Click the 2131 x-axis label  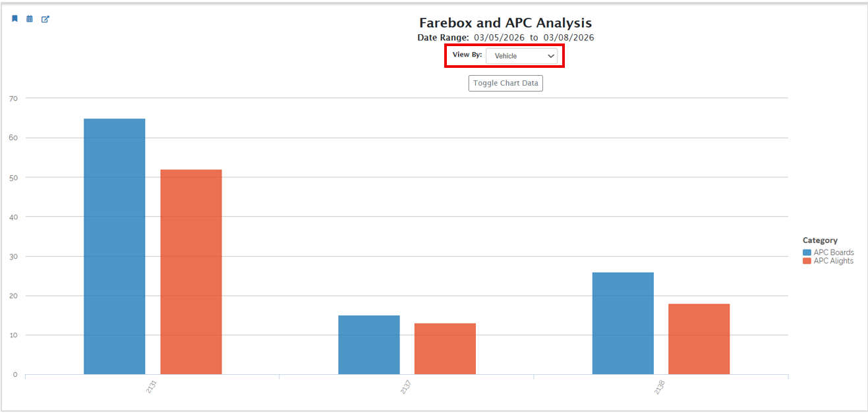coord(152,387)
